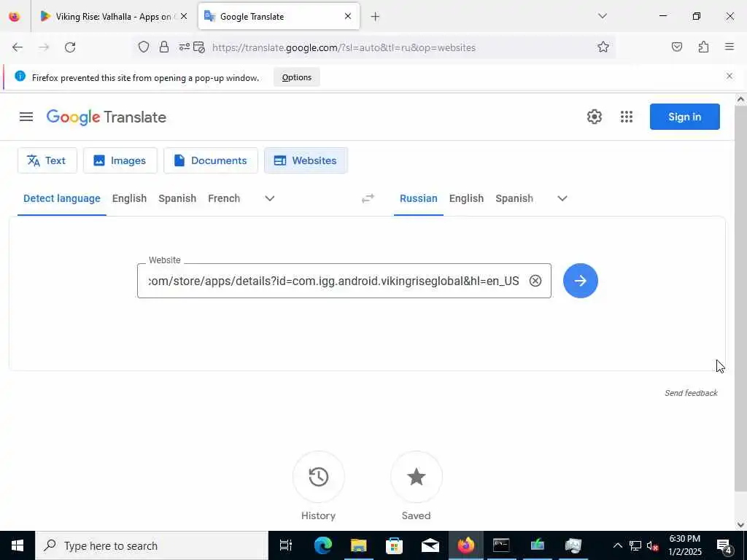Expand more source languages list
The image size is (747, 560).
[x=270, y=198]
